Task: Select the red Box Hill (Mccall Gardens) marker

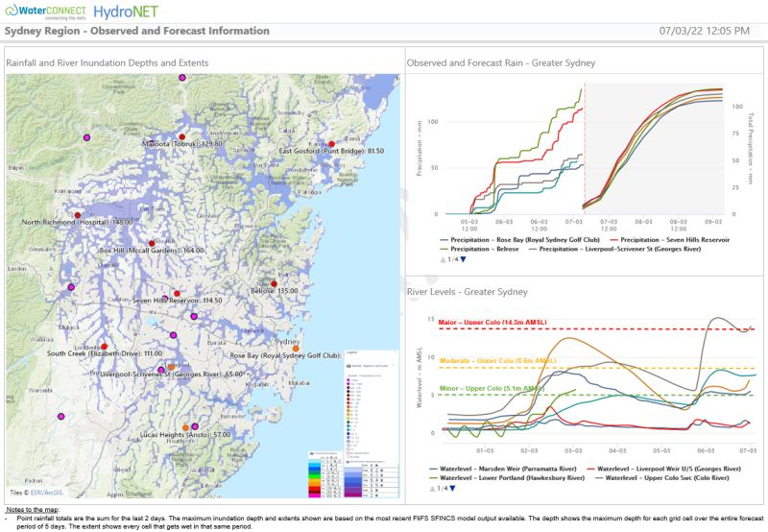Action: [152, 243]
